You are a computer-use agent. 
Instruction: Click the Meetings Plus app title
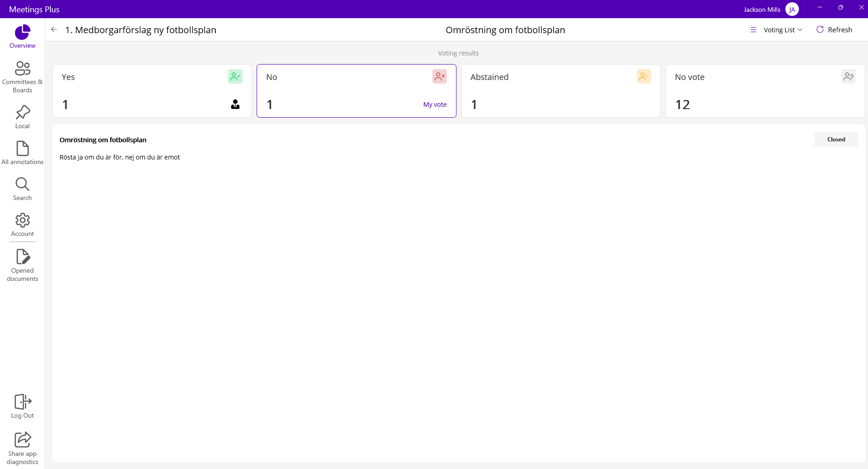point(34,10)
